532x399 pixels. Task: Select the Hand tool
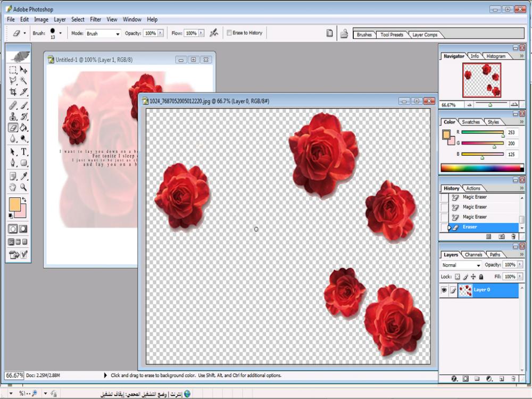click(x=13, y=187)
